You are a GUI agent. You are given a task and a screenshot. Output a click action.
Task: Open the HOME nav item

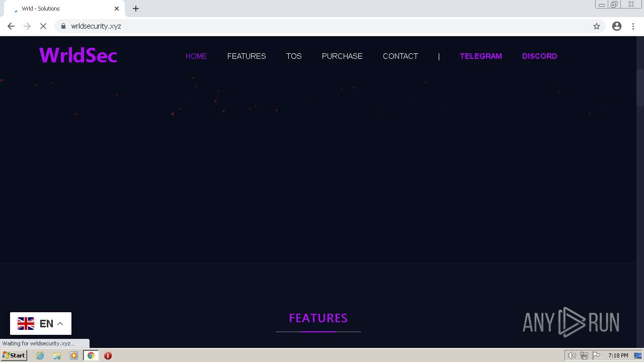(x=196, y=56)
